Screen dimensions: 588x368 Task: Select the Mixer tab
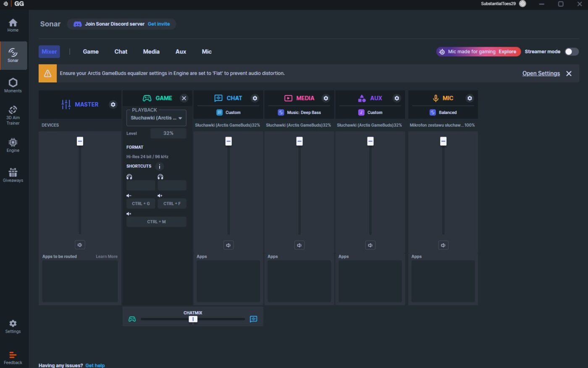pyautogui.click(x=49, y=52)
